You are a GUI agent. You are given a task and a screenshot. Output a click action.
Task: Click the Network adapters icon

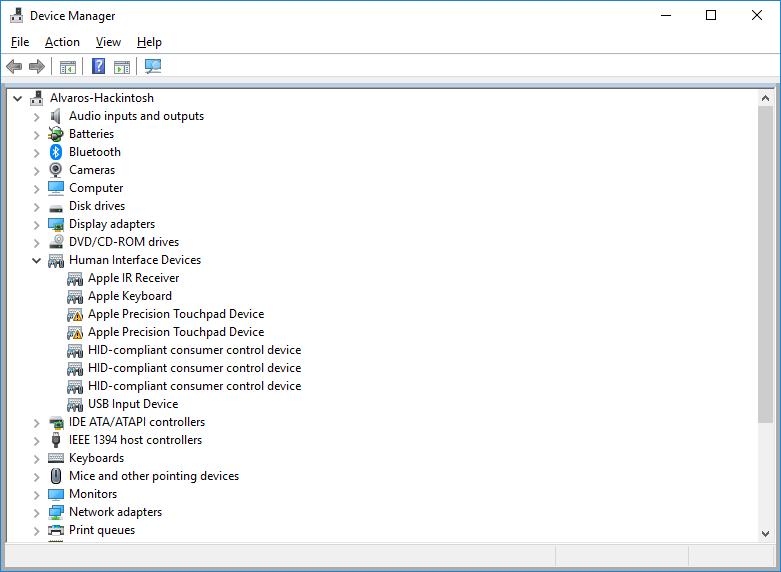click(x=56, y=512)
